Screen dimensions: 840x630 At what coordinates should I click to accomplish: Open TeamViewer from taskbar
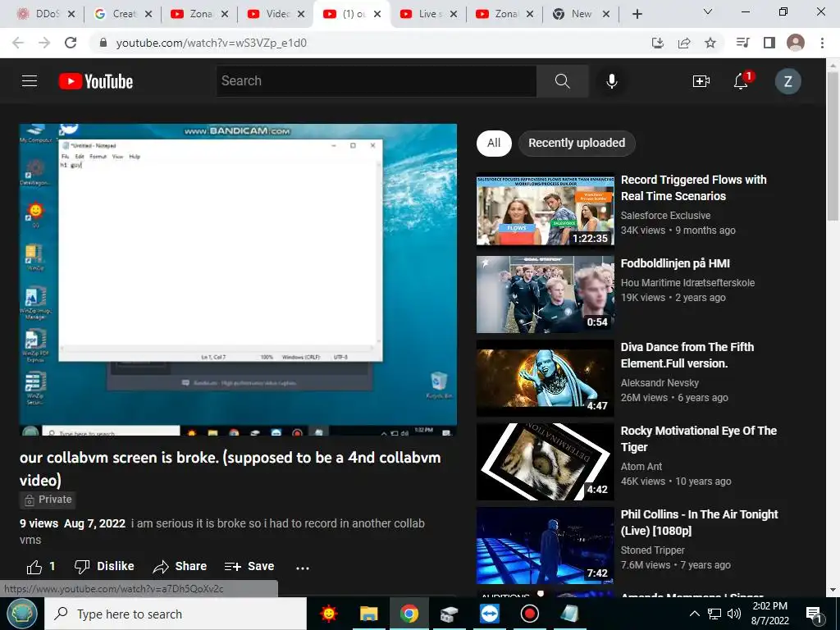489,614
